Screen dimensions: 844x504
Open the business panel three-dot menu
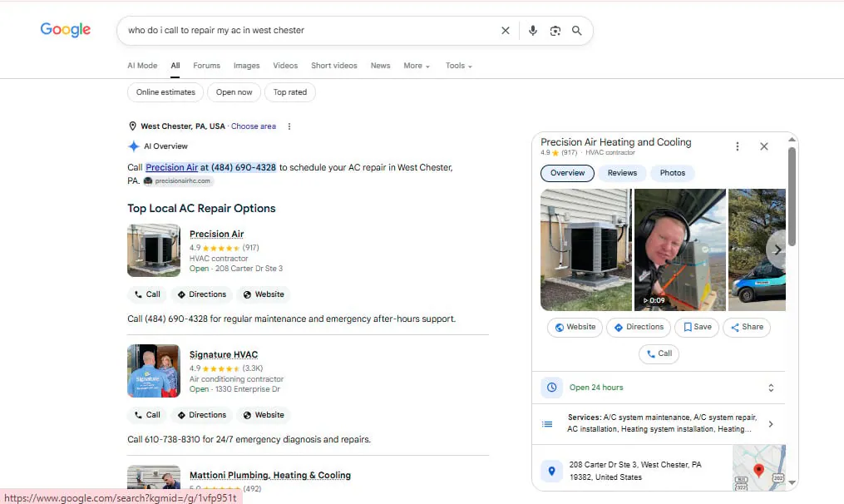tap(738, 146)
